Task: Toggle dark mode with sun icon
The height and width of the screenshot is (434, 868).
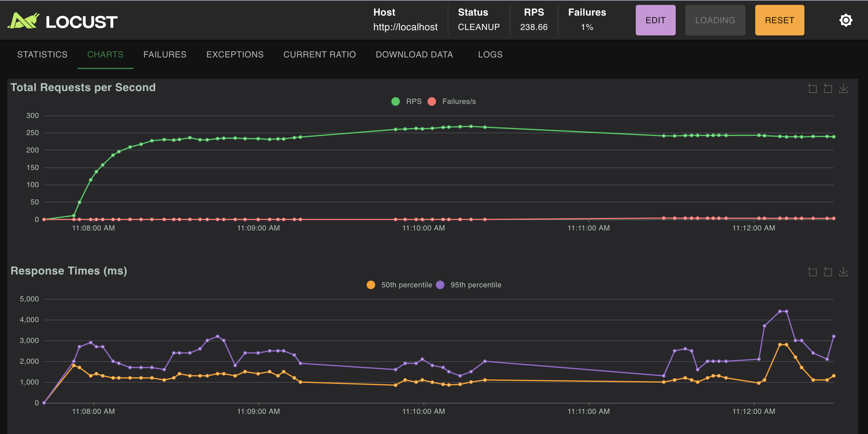Action: click(x=845, y=20)
